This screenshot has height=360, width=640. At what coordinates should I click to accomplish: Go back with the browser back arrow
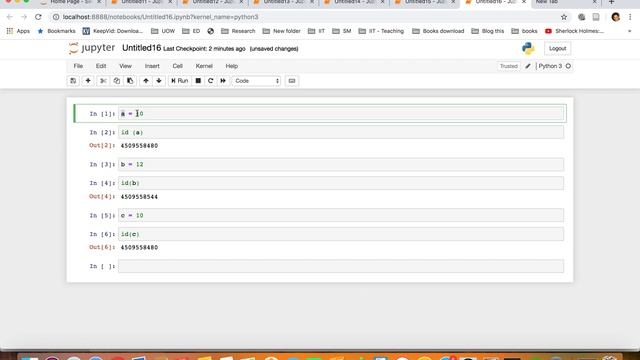click(x=10, y=17)
